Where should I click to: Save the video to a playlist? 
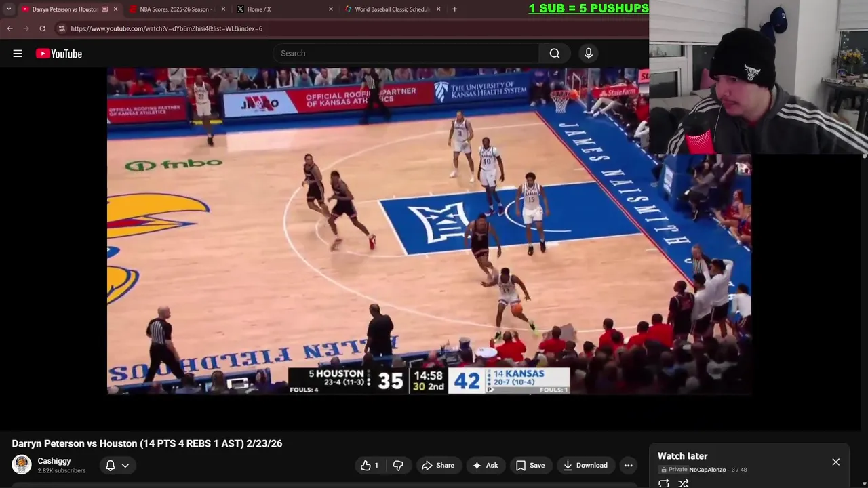tap(530, 465)
